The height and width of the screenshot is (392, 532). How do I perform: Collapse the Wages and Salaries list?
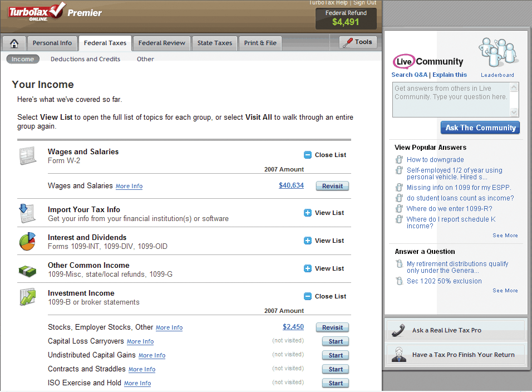tap(325, 155)
